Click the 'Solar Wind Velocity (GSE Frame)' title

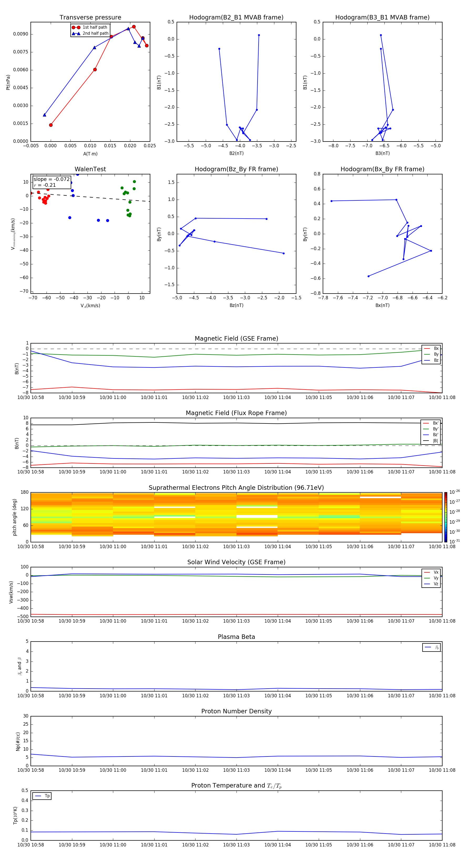pos(236,562)
